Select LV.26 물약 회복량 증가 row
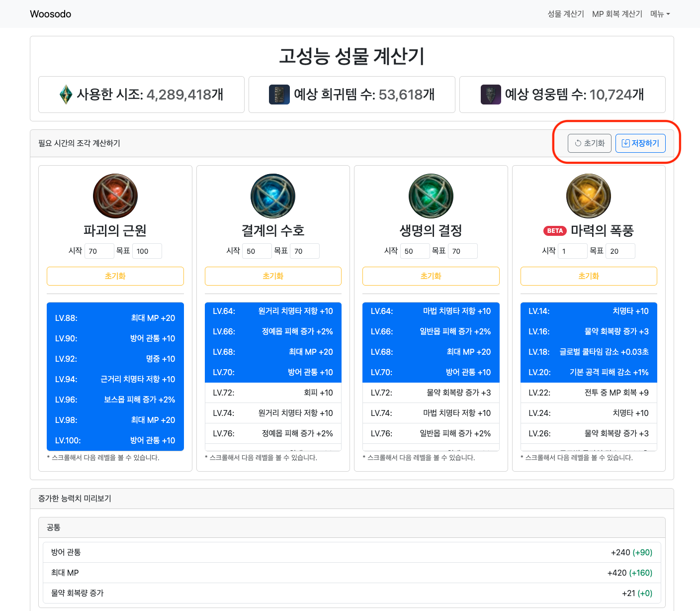Viewport: 700px width, 611px height. tap(589, 433)
